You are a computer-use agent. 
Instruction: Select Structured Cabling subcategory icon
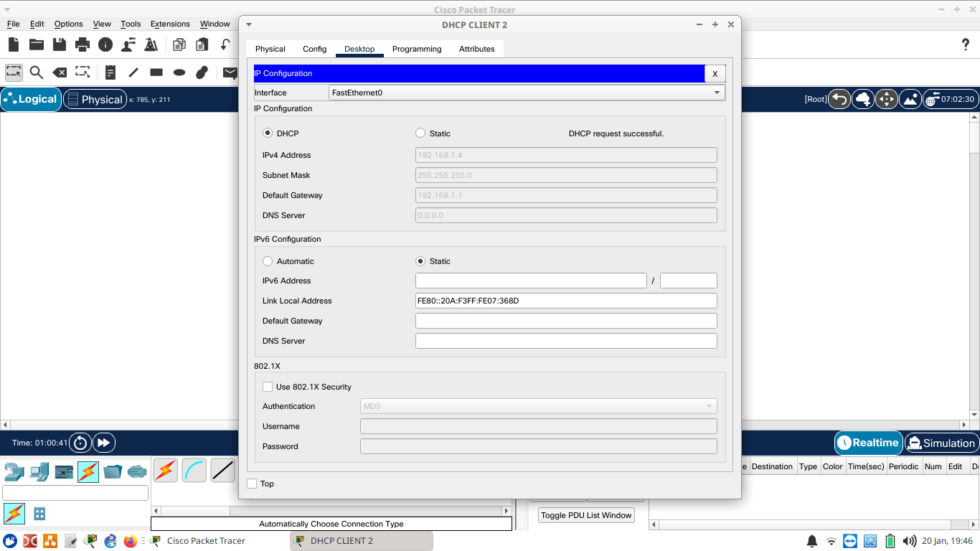(39, 514)
